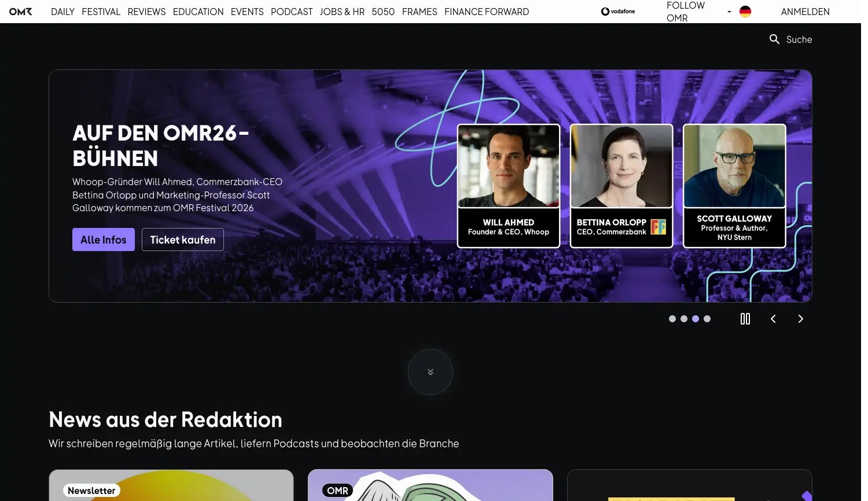868x501 pixels.
Task: Pause the slideshow autoplay
Action: (x=745, y=319)
